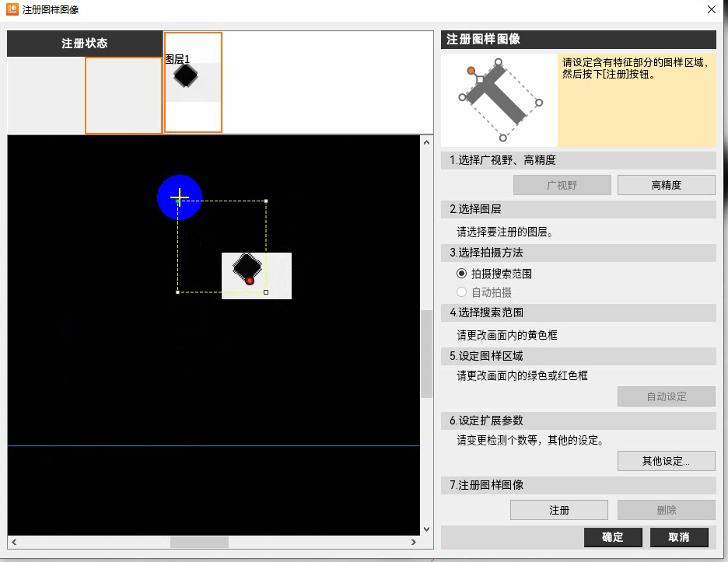The image size is (728, 562).
Task: Click the top-right handle of the yellow search frame
Action: click(x=266, y=201)
